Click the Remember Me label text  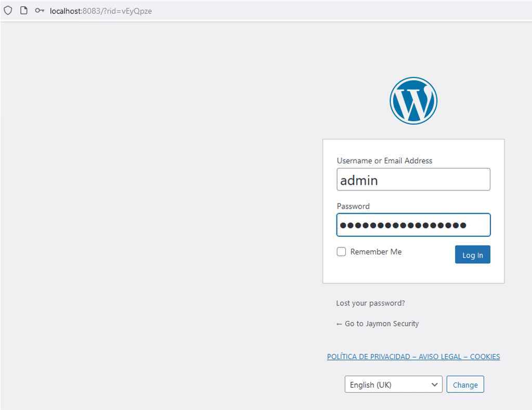click(376, 252)
